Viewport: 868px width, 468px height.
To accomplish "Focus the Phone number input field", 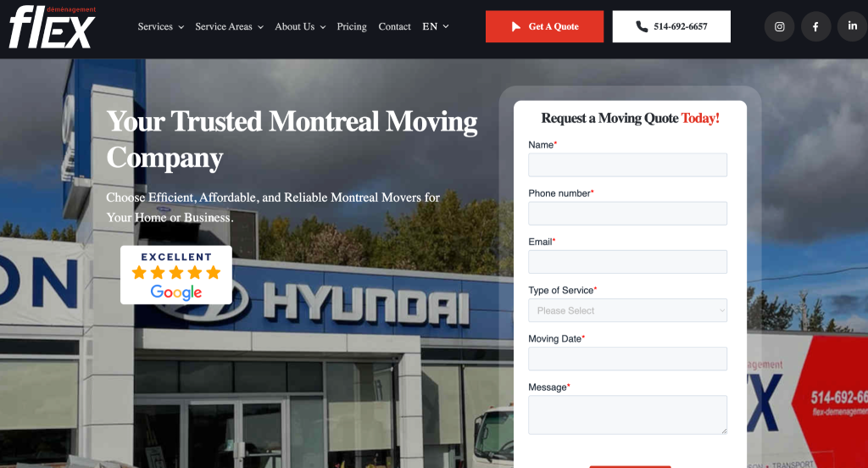I will pos(628,214).
